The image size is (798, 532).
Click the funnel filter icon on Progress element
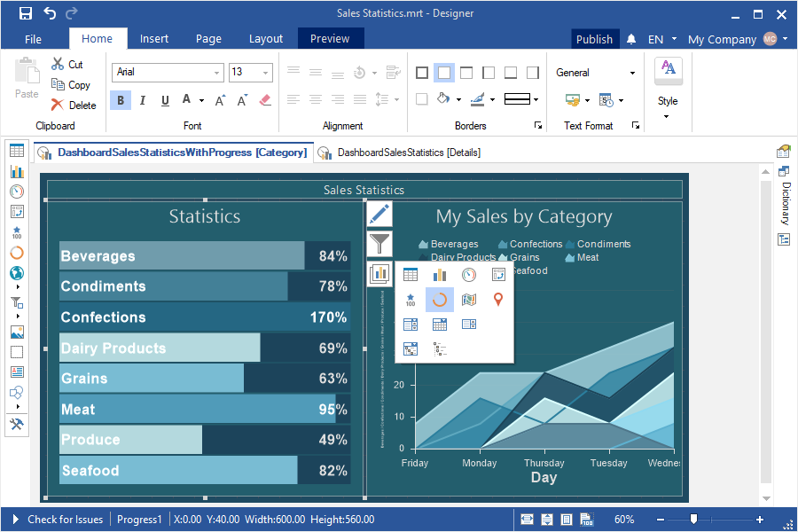point(379,244)
